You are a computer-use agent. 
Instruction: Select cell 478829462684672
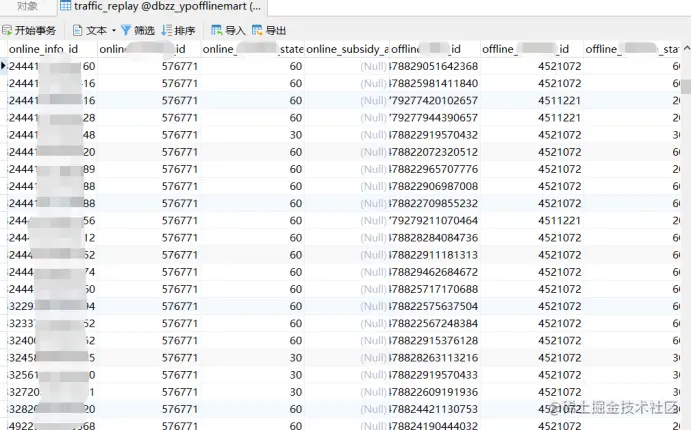434,272
